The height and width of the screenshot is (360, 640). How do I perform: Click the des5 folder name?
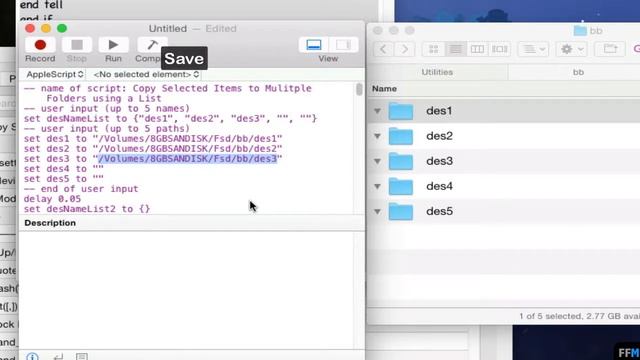coord(439,211)
